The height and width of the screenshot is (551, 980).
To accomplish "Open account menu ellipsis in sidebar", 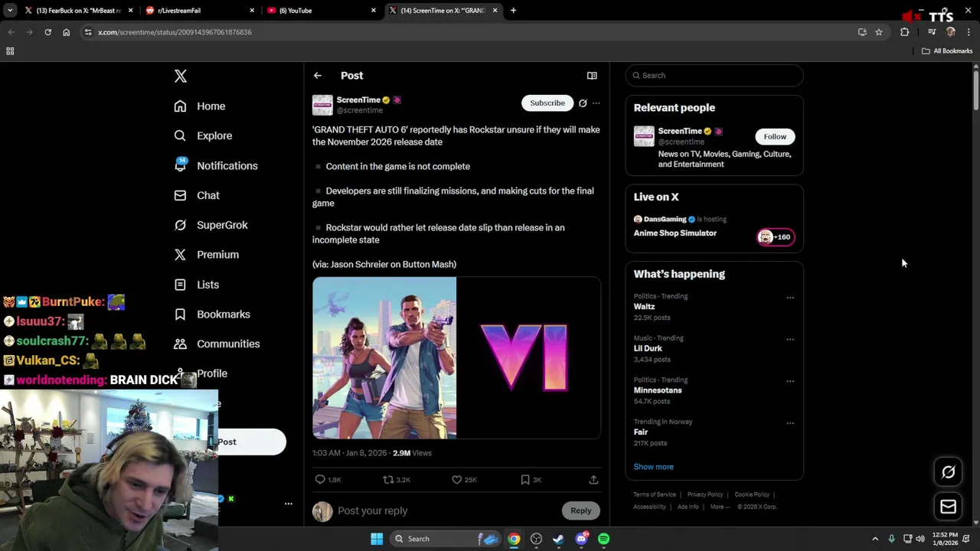I will (x=288, y=504).
